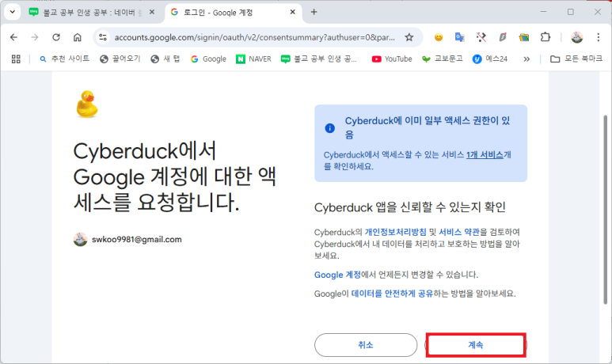This screenshot has width=612, height=364.
Task: Open the 불교 공부 인생 공 bookmark
Action: (319, 59)
